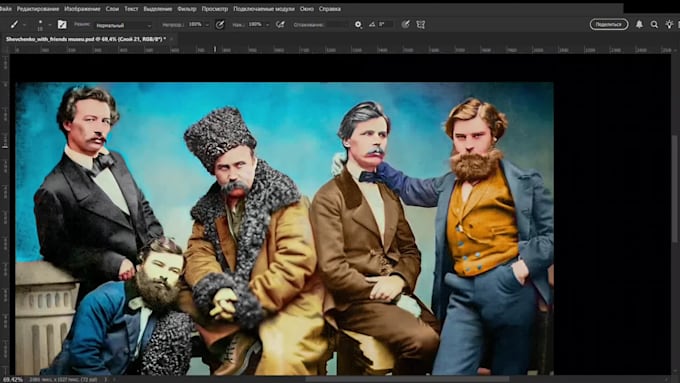Open the Просмотр menu
The height and width of the screenshot is (383, 680).
[x=215, y=9]
